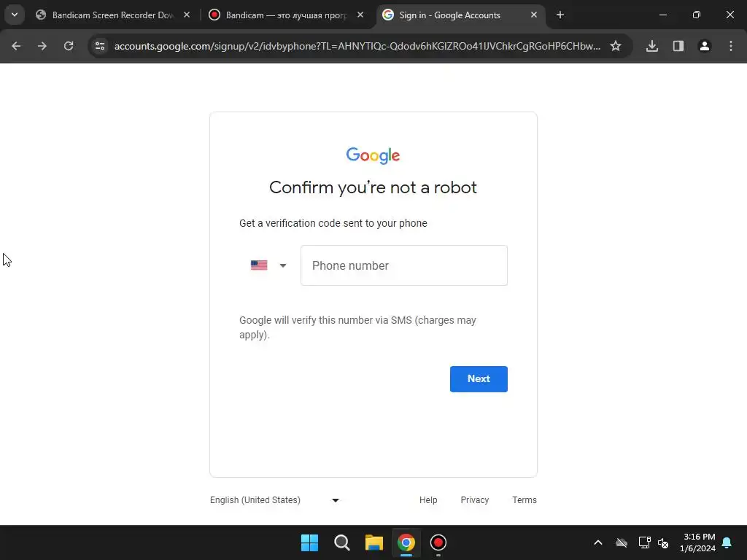Open the Help link
The height and width of the screenshot is (560, 747).
point(428,500)
